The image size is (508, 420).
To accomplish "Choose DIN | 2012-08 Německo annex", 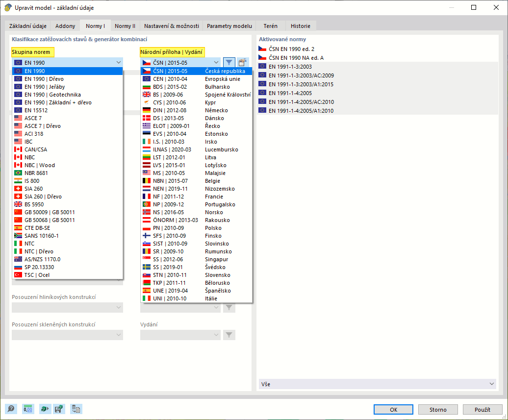I will (x=196, y=110).
